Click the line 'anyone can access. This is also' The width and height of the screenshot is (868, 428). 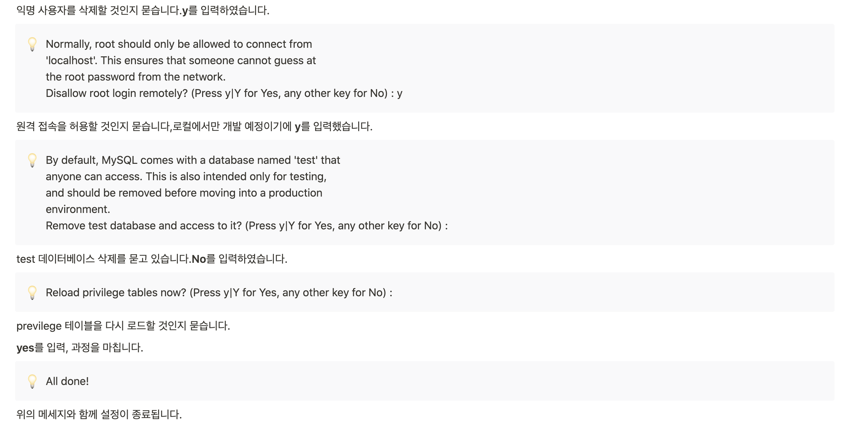coord(186,176)
